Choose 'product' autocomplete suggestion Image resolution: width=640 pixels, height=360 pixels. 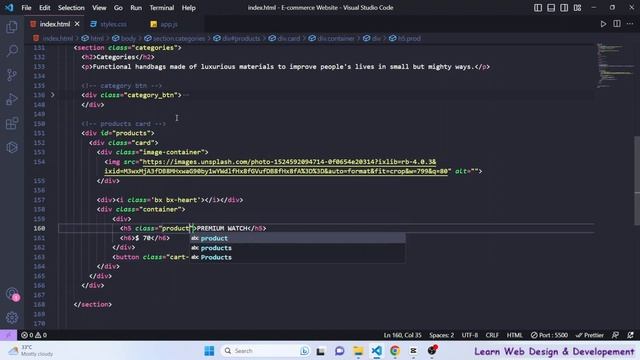click(298, 238)
